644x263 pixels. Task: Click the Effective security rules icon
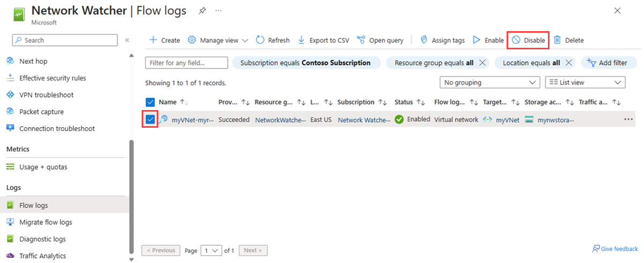click(10, 78)
